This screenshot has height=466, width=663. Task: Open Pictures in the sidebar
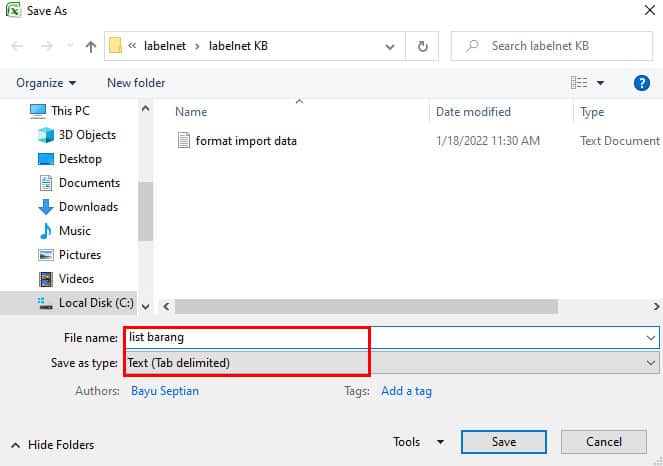coord(69,255)
